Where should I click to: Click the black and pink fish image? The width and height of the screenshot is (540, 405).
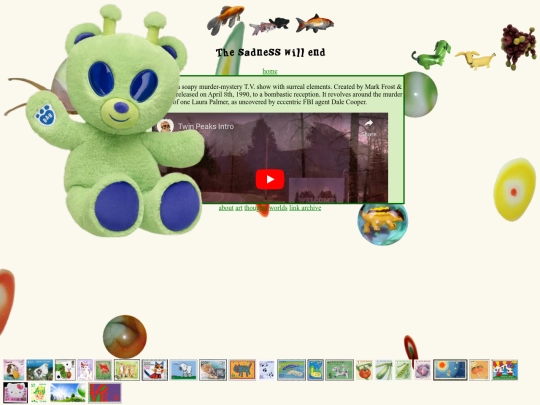tap(270, 26)
